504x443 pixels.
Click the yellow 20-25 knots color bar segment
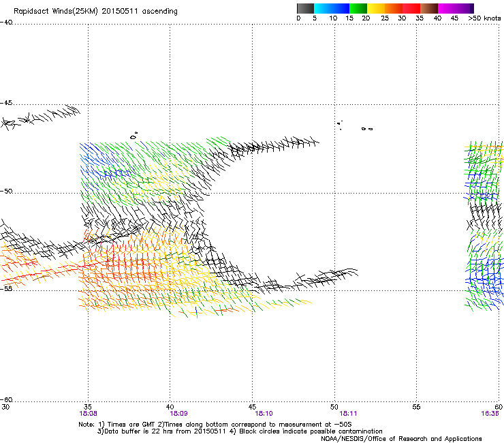pyautogui.click(x=376, y=8)
